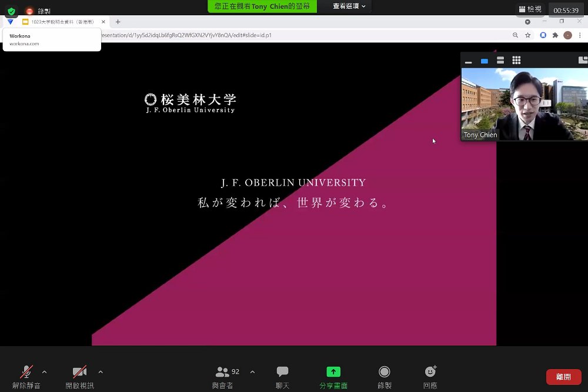The height and width of the screenshot is (392, 588).
Task: Expand the microphone audio options arrow
Action: (44, 372)
